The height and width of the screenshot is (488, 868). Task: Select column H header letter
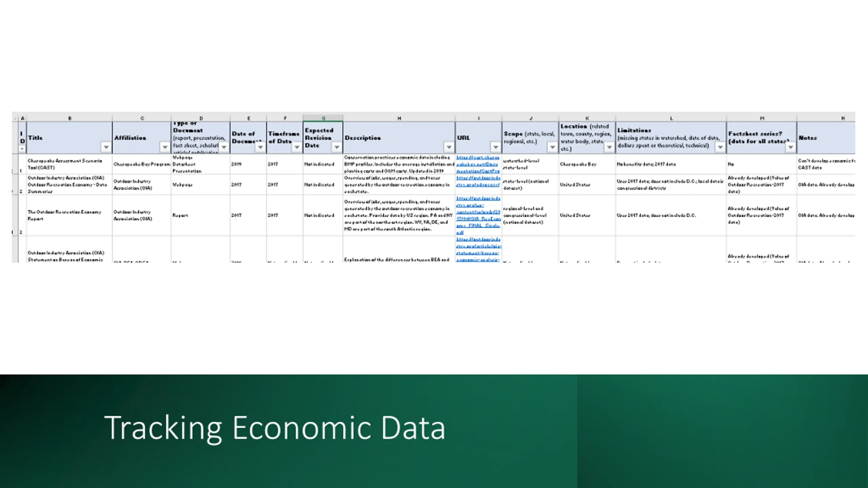[x=399, y=118]
